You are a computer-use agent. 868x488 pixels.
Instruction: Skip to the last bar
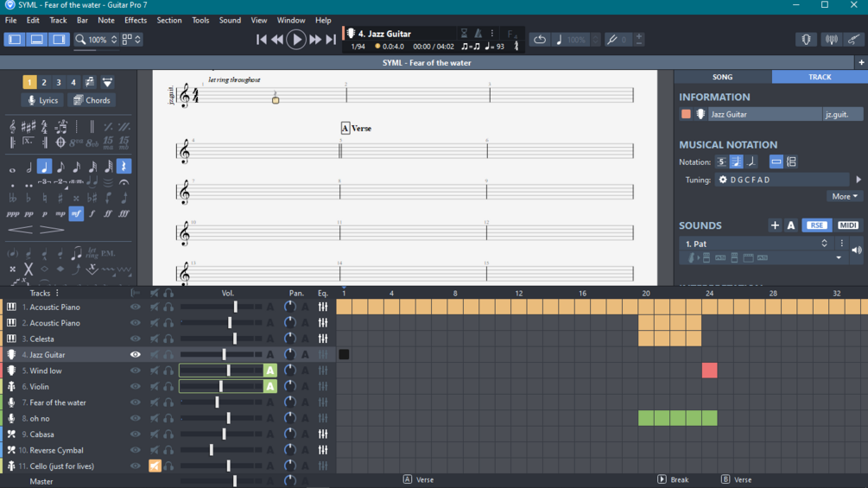tap(331, 39)
